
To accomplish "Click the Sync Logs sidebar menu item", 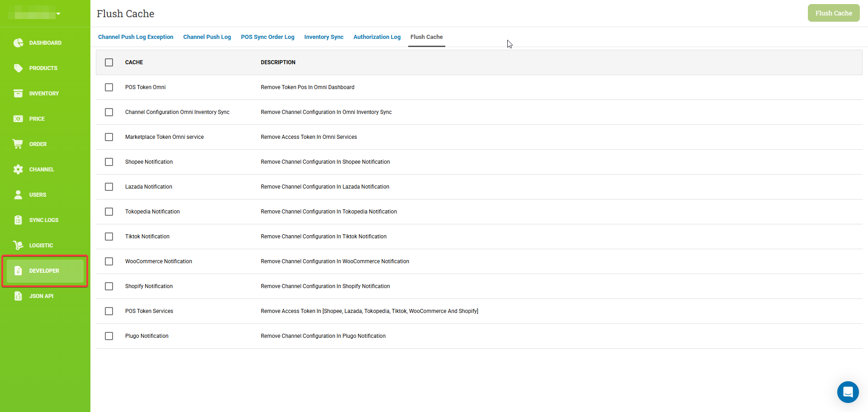I will coord(43,220).
